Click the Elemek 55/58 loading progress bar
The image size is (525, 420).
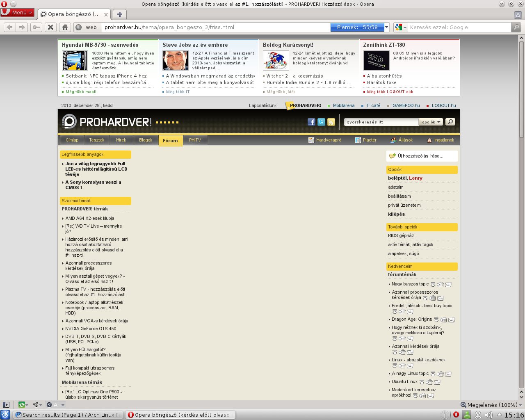tap(357, 27)
